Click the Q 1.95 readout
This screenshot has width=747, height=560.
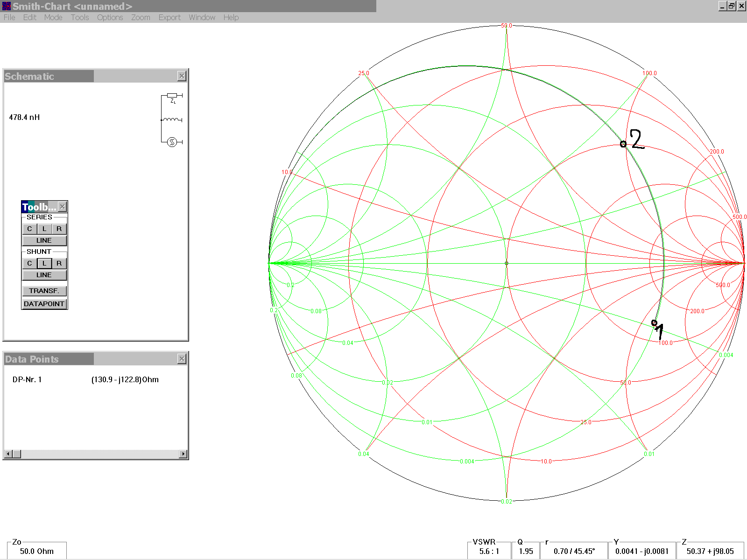526,551
